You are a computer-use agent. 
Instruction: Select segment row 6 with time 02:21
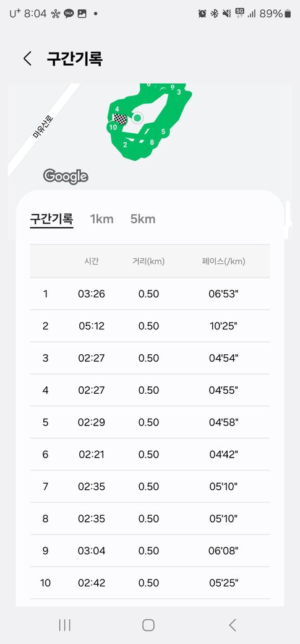tap(150, 455)
